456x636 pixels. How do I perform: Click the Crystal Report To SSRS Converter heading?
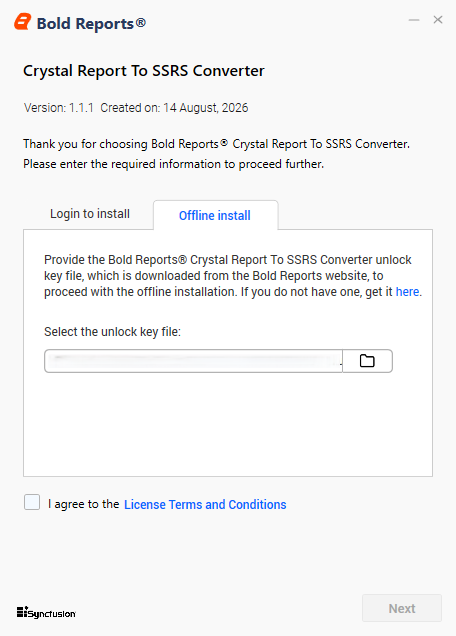144,71
